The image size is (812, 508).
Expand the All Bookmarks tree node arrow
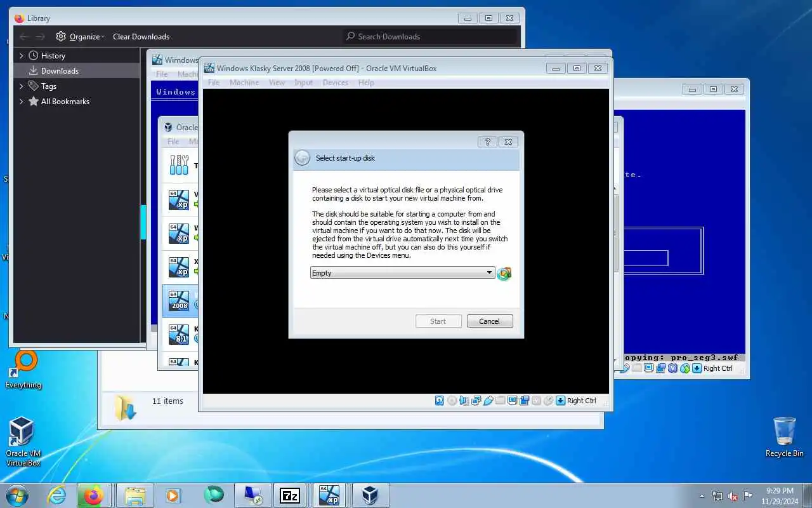[x=21, y=101]
